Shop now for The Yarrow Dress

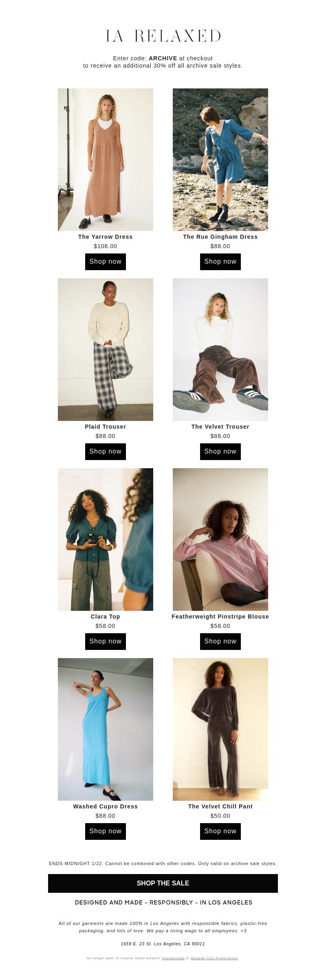click(x=106, y=262)
